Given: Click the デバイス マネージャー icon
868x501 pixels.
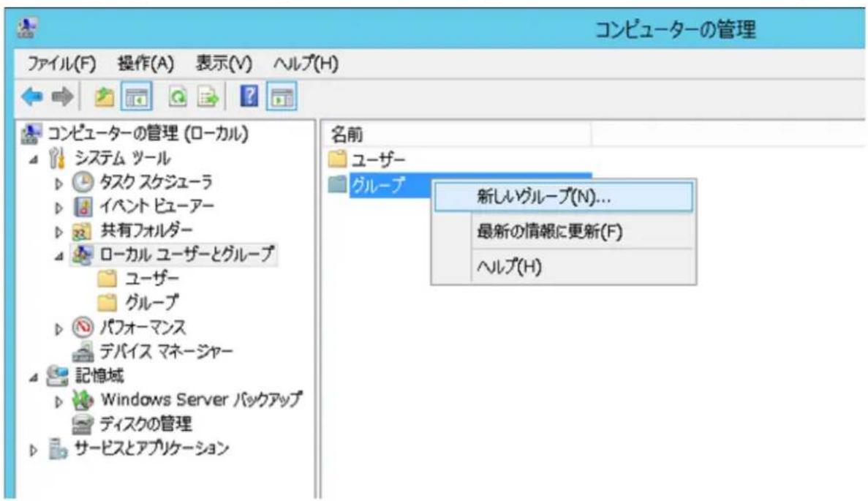Looking at the screenshot, I should (x=83, y=352).
